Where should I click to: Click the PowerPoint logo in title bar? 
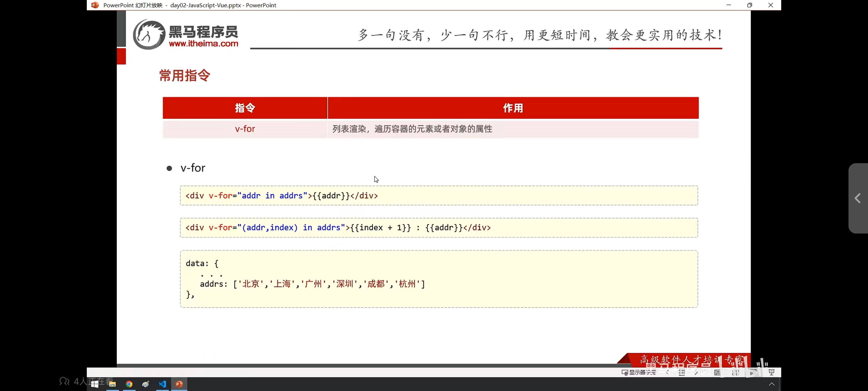coord(95,5)
